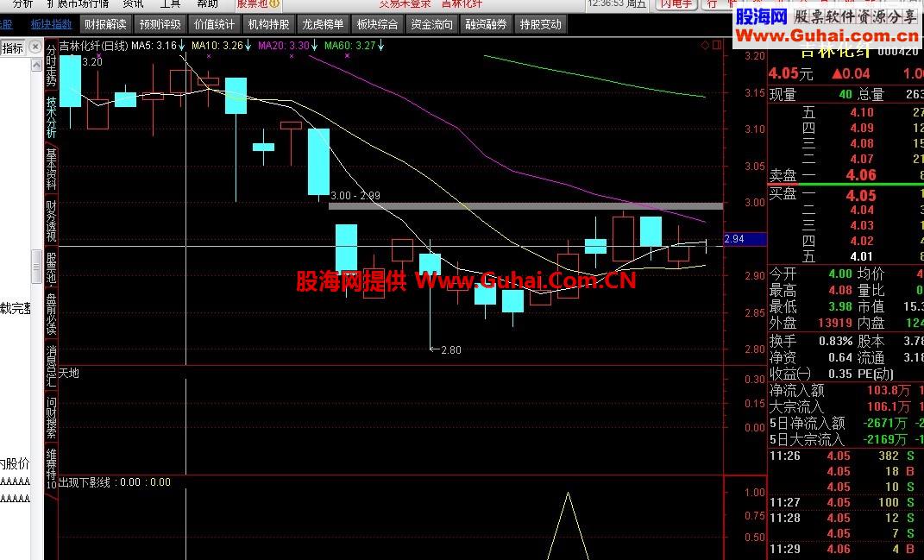Viewport: 924px width, 560px height.
Task: Click the 外盘 13919 value
Action: coord(835,323)
